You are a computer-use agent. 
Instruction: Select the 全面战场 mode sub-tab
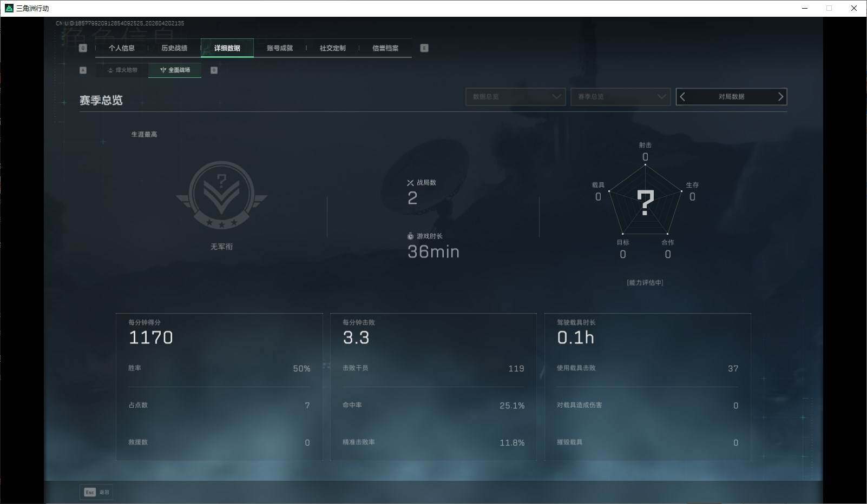pyautogui.click(x=175, y=70)
